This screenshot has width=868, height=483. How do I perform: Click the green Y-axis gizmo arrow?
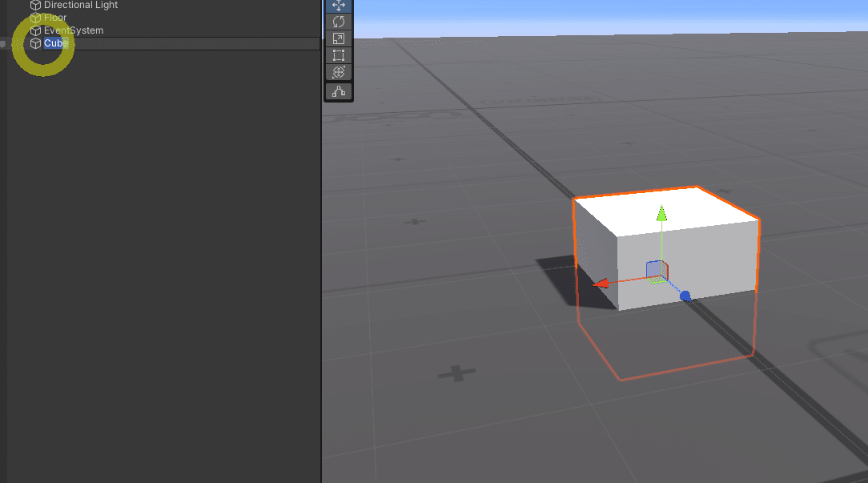click(661, 213)
